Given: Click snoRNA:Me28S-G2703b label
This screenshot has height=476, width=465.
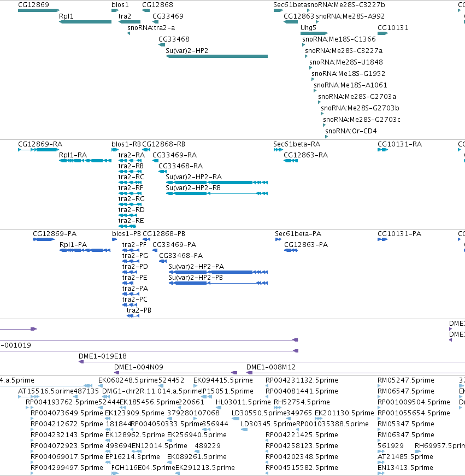Looking at the screenshot, I should click(360, 108).
